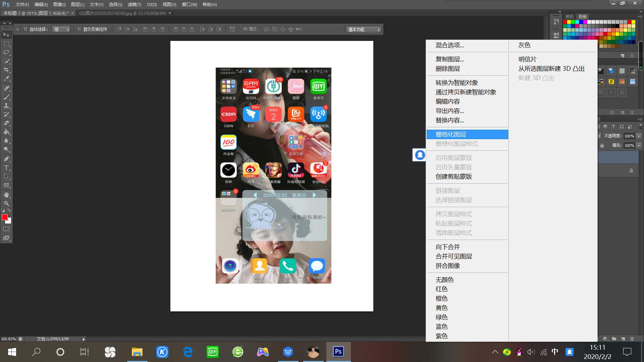Choose 栅格化图层 from the context menu
The width and height of the screenshot is (644, 362).
pyautogui.click(x=451, y=134)
